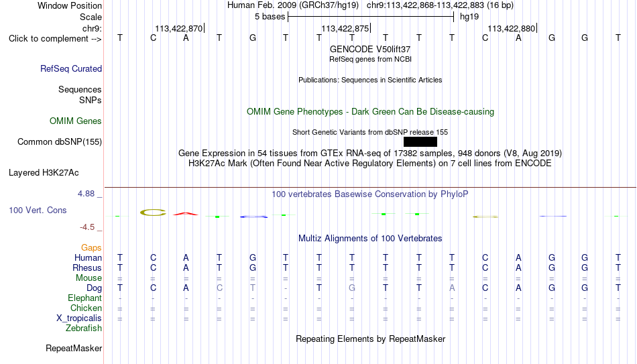This screenshot has height=364, width=637.
Task: Click the 4.88 PhyloP maximum value
Action: pos(86,194)
